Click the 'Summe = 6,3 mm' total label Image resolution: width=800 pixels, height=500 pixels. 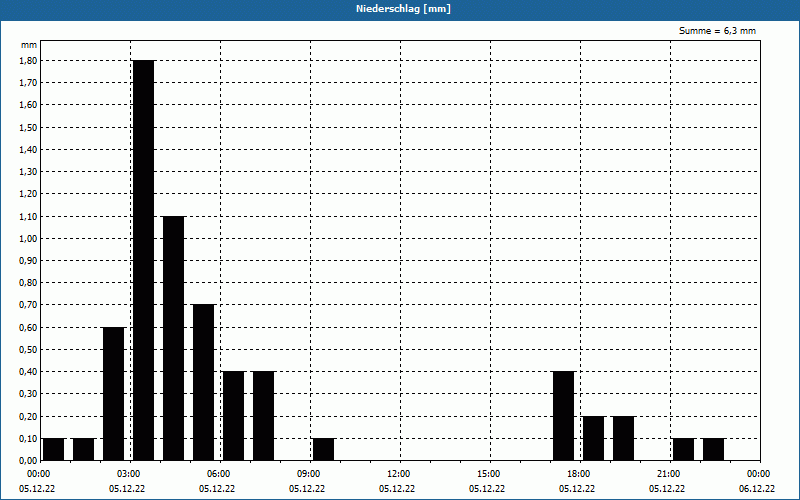coord(717,31)
